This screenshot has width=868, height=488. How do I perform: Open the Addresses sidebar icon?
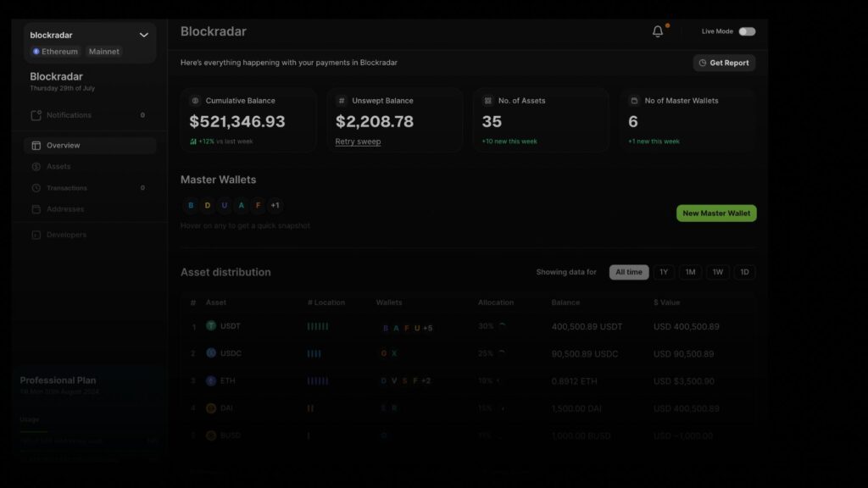point(36,209)
